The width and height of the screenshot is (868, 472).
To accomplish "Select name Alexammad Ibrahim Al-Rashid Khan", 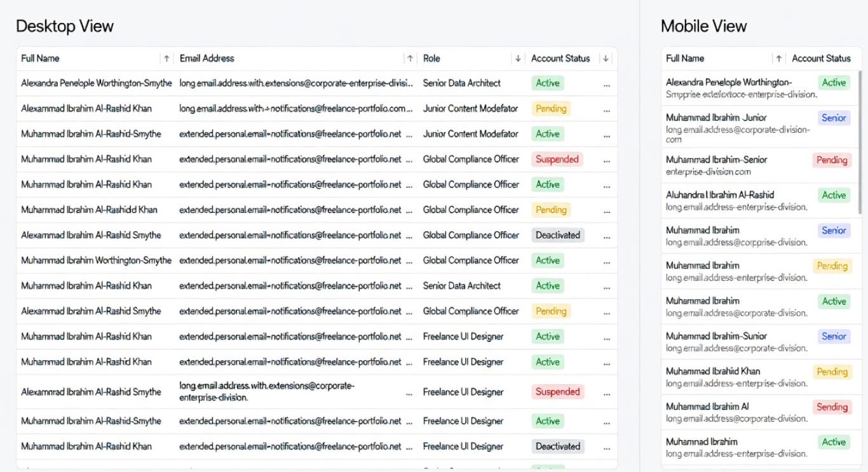I will tap(86, 109).
